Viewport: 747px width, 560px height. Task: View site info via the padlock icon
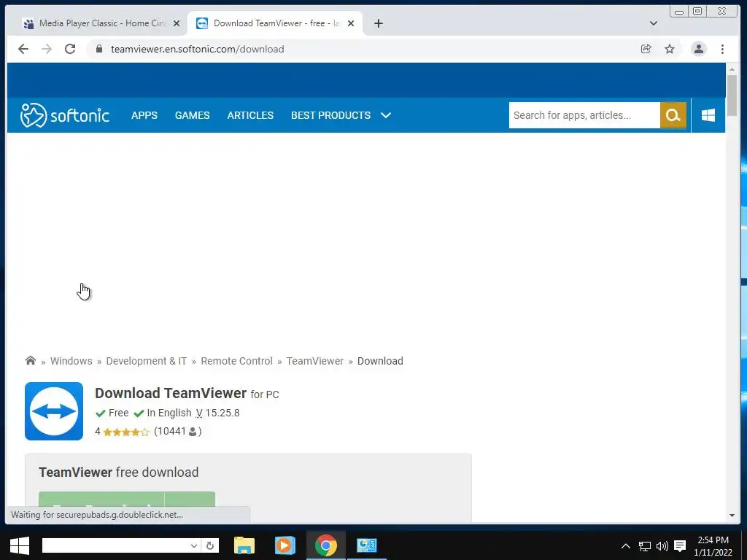[x=99, y=49]
